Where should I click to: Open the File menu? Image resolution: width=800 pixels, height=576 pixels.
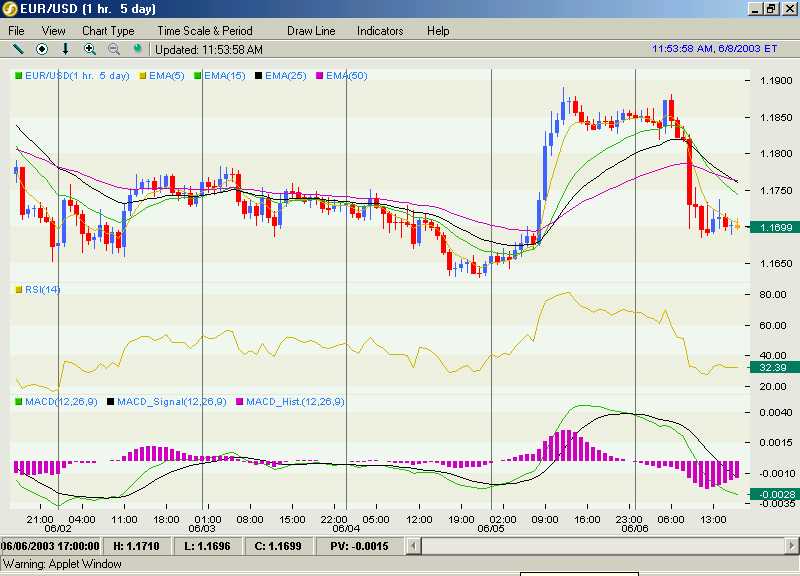pos(16,31)
